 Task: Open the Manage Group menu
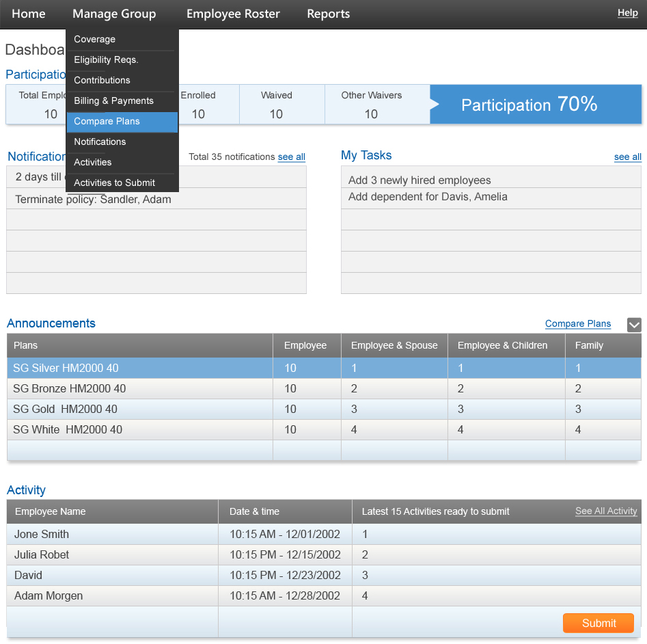pos(114,14)
